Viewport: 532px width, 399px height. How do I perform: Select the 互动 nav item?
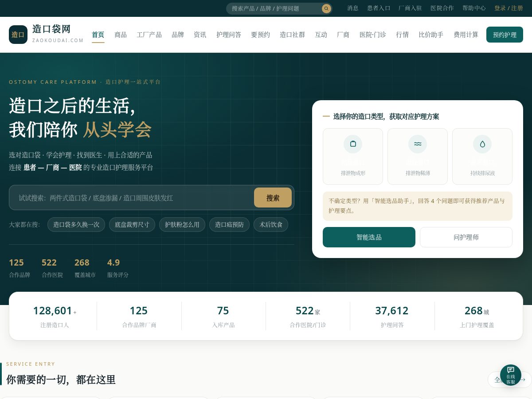(x=321, y=35)
